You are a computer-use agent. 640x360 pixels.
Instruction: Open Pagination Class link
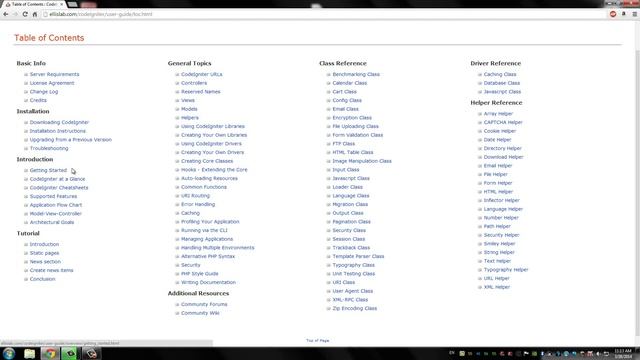coord(351,222)
